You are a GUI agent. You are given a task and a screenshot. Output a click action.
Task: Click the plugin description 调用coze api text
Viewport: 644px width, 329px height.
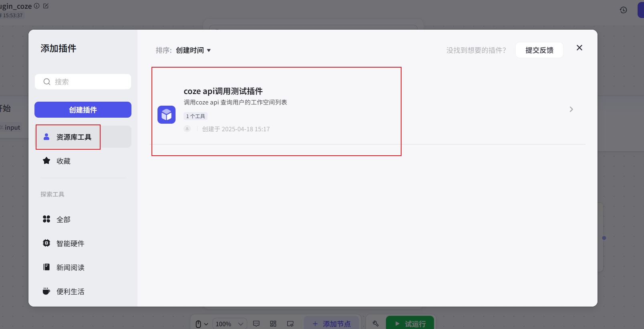click(x=235, y=102)
